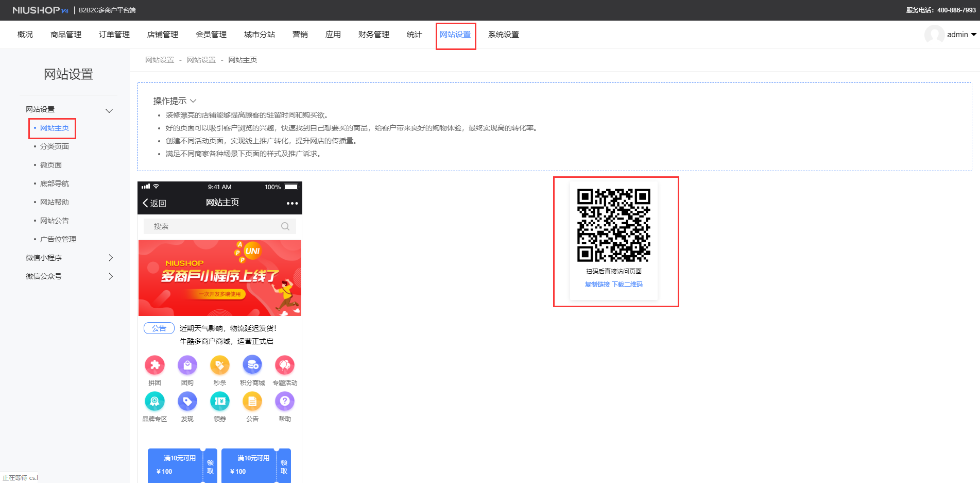Open the 城市分站 menu
Screen dimensions: 980x483
point(260,35)
